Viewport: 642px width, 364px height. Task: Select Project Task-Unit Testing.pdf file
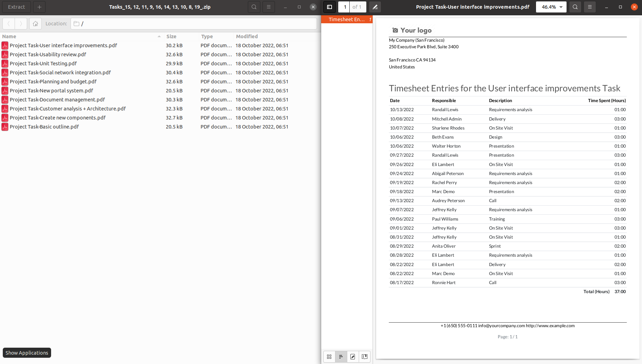pos(43,64)
